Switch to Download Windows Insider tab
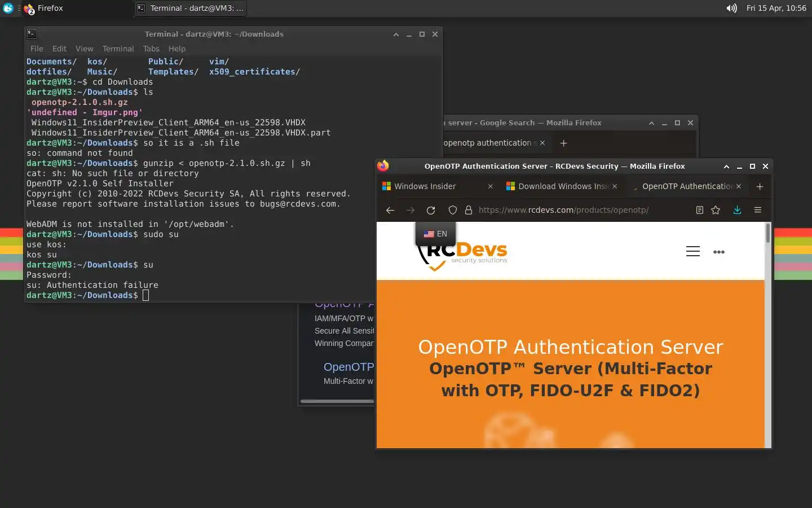Image resolution: width=812 pixels, height=508 pixels. tap(562, 186)
